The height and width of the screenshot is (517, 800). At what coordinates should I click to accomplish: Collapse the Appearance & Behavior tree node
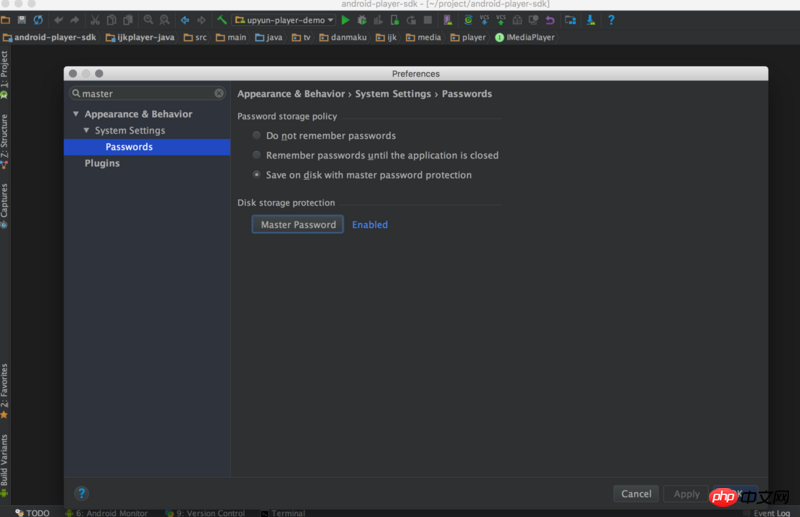76,114
